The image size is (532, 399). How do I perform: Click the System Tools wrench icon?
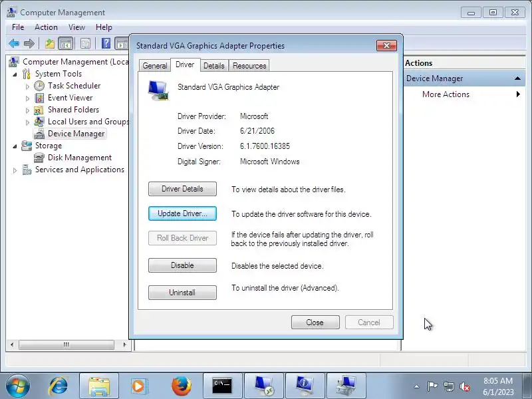pyautogui.click(x=27, y=74)
